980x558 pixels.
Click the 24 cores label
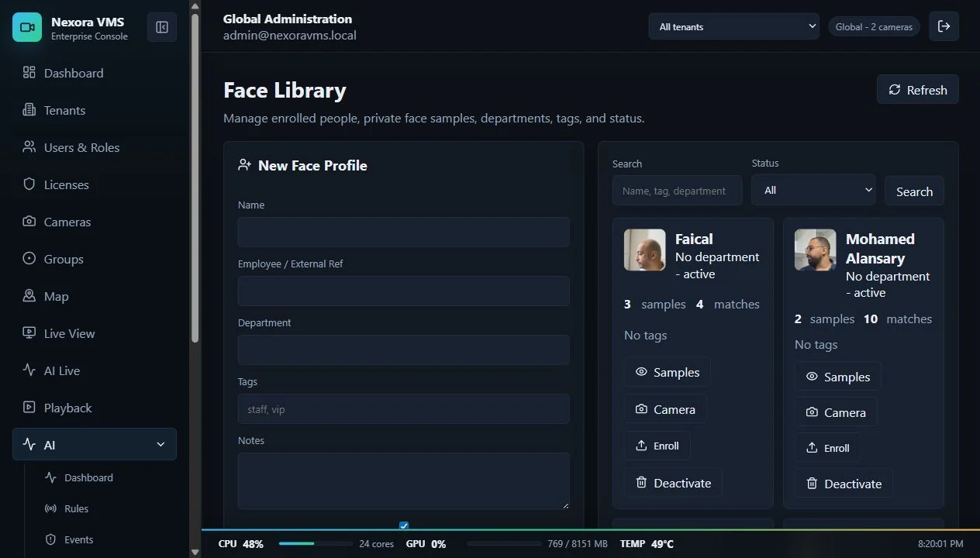[x=377, y=544]
